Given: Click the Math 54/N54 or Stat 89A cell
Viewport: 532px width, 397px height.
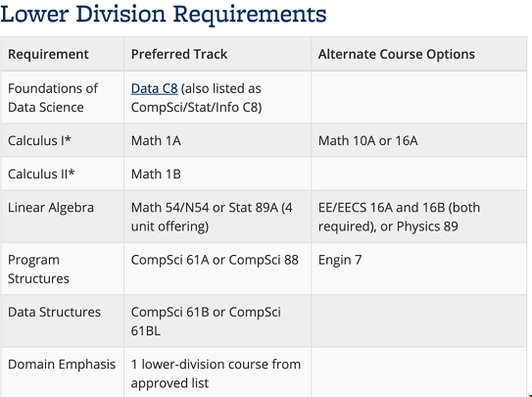Looking at the screenshot, I should click(x=218, y=217).
